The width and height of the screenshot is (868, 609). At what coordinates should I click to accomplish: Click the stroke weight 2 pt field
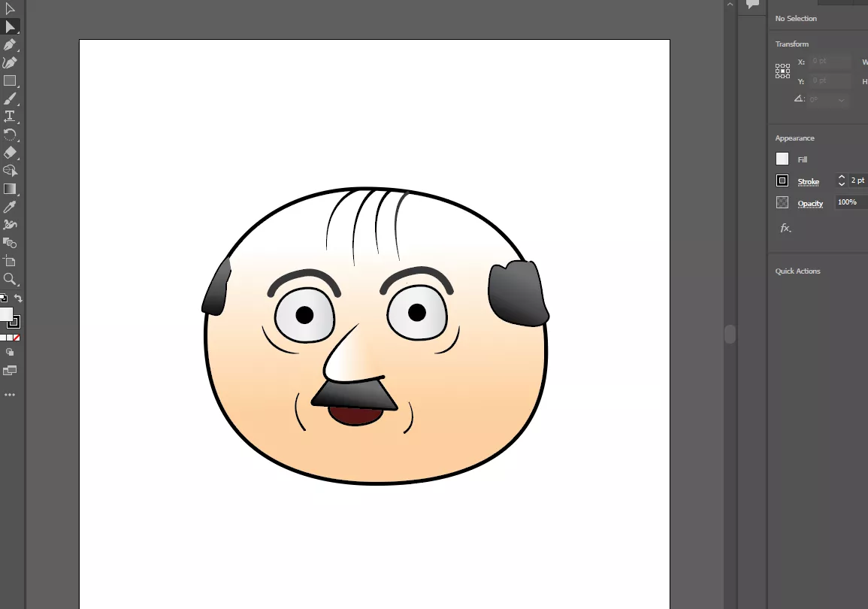[x=858, y=180]
